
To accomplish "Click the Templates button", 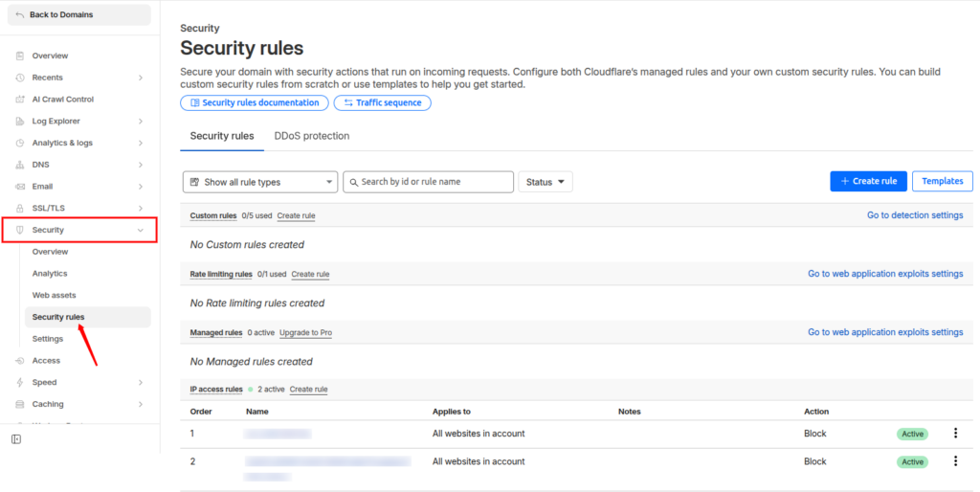I will 942,181.
